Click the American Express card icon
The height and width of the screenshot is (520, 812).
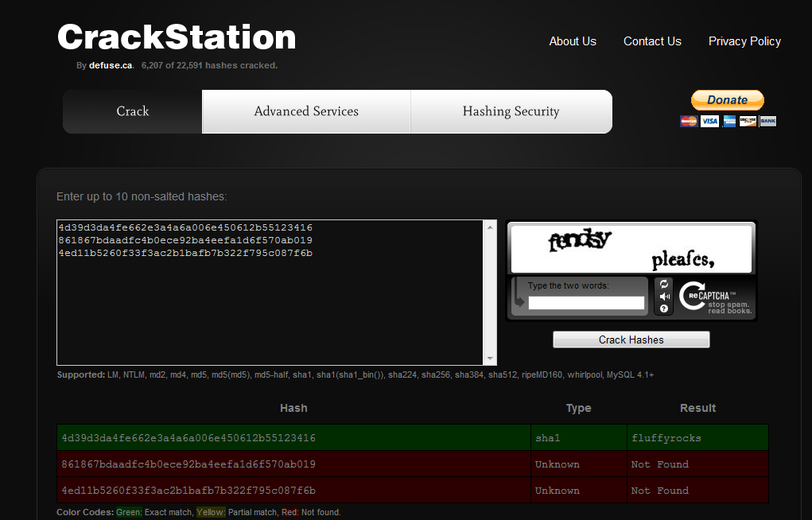[729, 121]
